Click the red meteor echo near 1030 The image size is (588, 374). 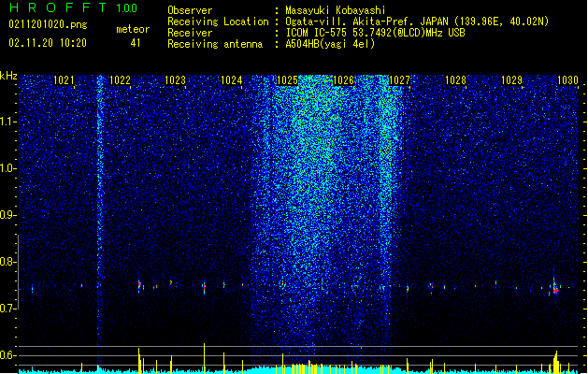(x=555, y=288)
